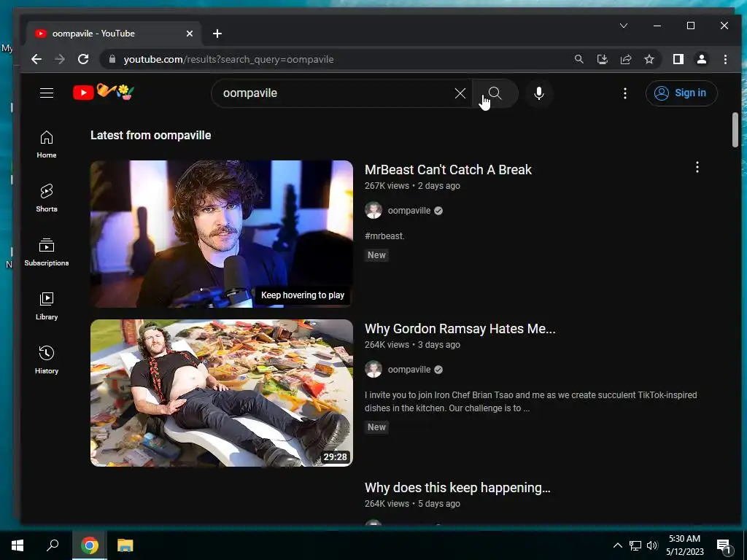Click the #mrbeast hashtag text

pyautogui.click(x=384, y=236)
